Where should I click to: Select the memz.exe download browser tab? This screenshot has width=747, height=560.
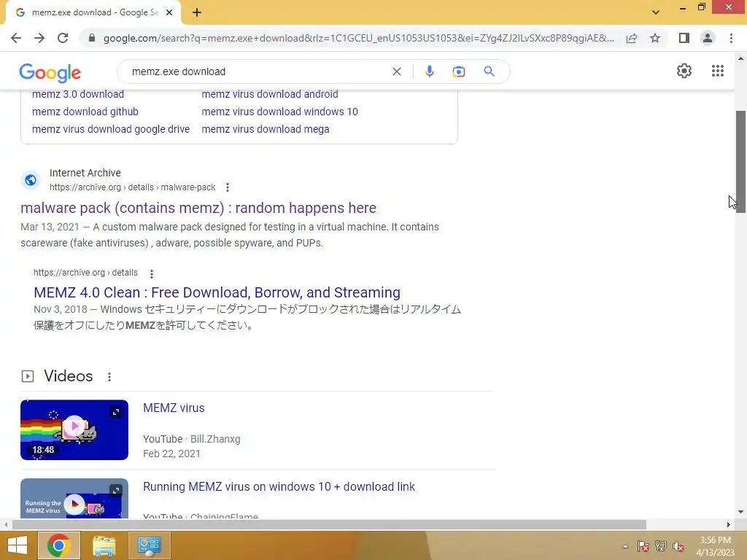pos(94,12)
